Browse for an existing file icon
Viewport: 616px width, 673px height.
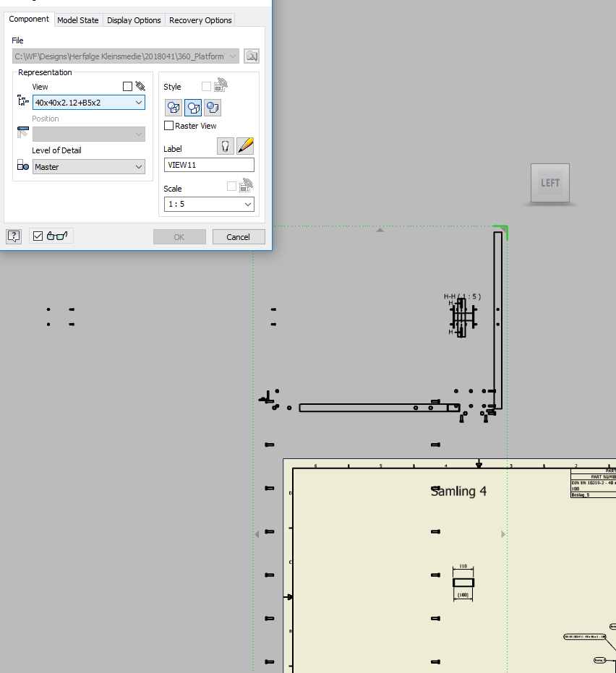[252, 56]
